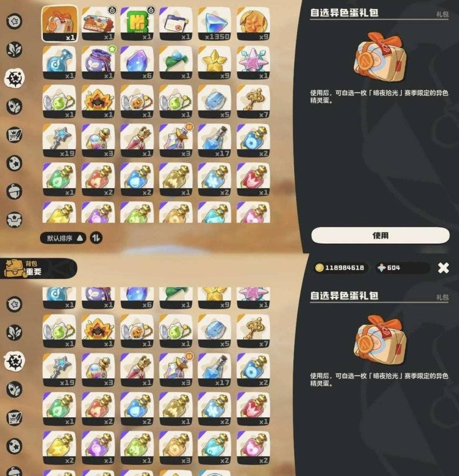459x476 pixels.
Task: Select the purple seed pouch item
Action: point(98,62)
